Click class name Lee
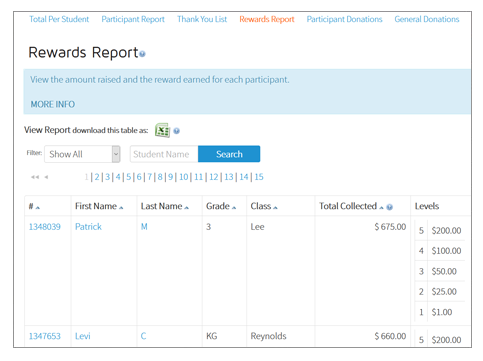 257,227
